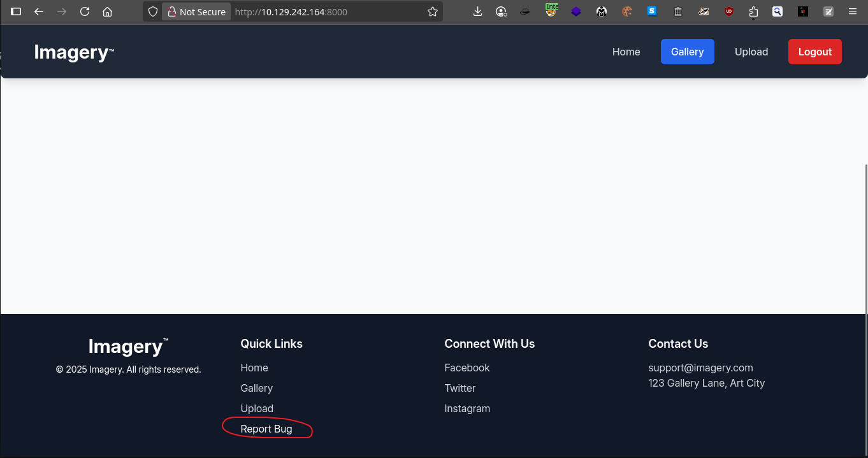
Task: Reload the current page
Action: click(84, 11)
